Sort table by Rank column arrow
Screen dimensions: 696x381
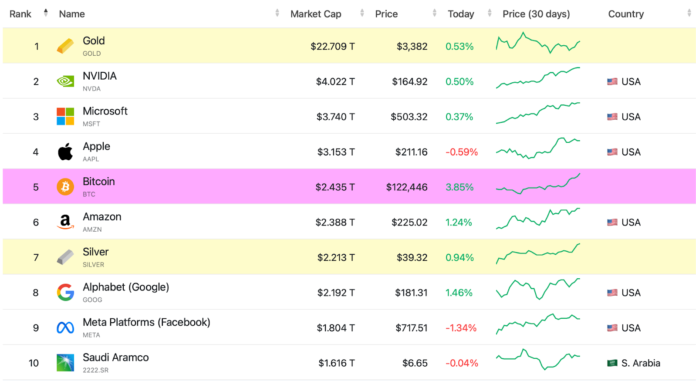pos(46,13)
